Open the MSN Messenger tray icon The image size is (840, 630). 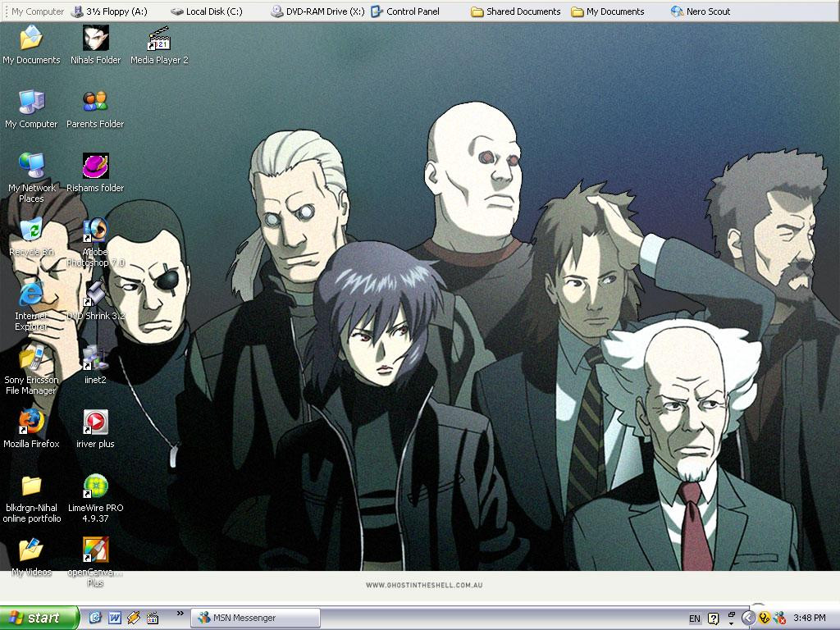click(x=779, y=619)
